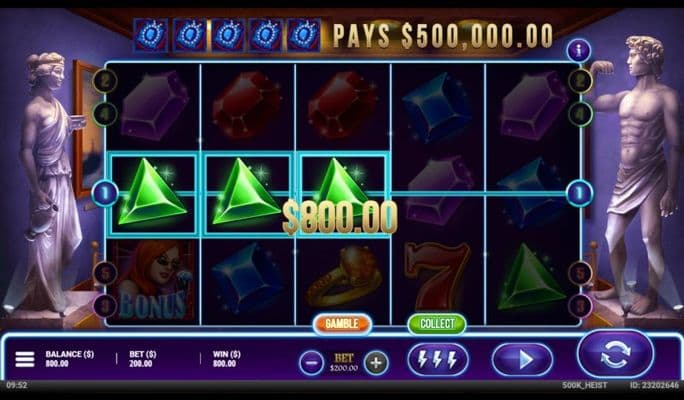Increase the bet with the plus button
This screenshot has width=684, height=400.
[x=376, y=362]
